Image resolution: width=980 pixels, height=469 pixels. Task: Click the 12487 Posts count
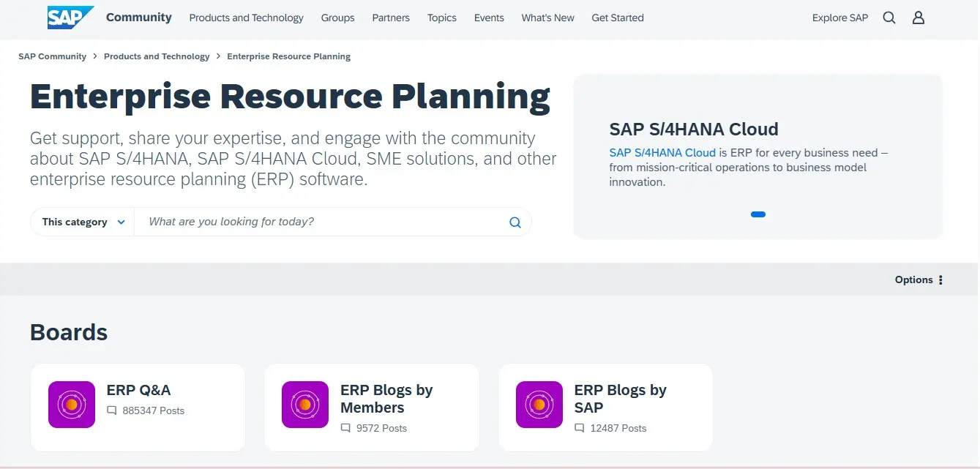coord(618,428)
